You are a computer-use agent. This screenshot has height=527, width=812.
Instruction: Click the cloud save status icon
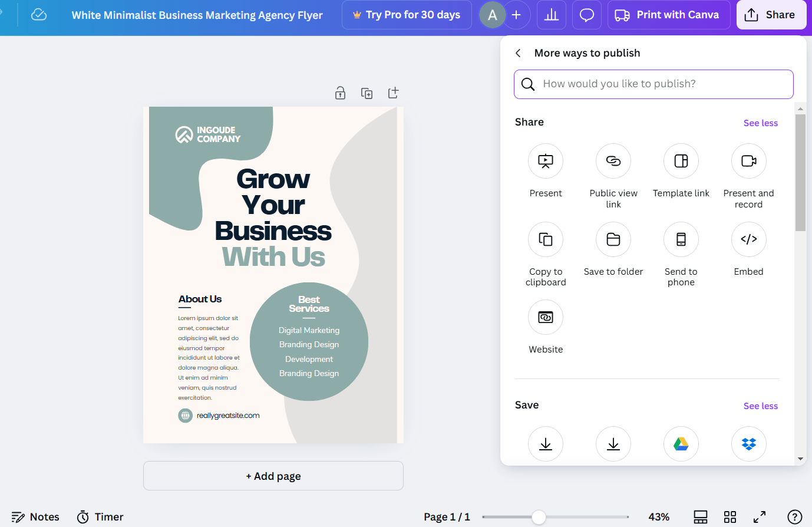(x=39, y=15)
